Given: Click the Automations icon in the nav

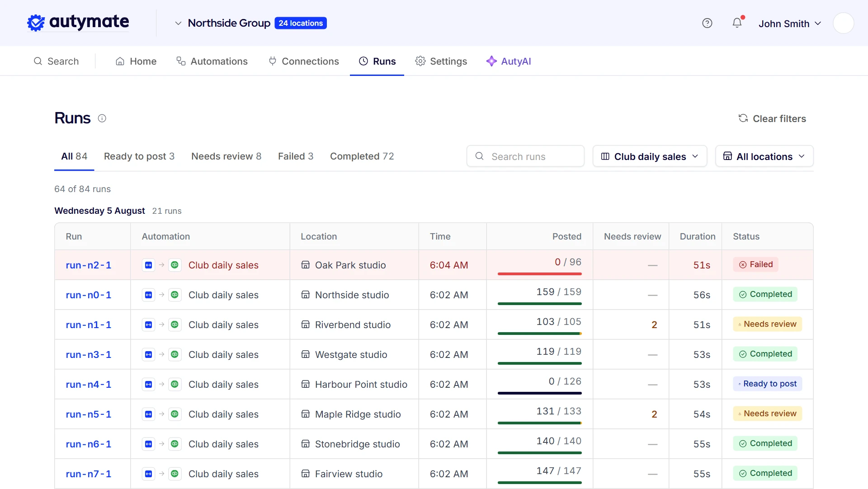Looking at the screenshot, I should (x=181, y=61).
